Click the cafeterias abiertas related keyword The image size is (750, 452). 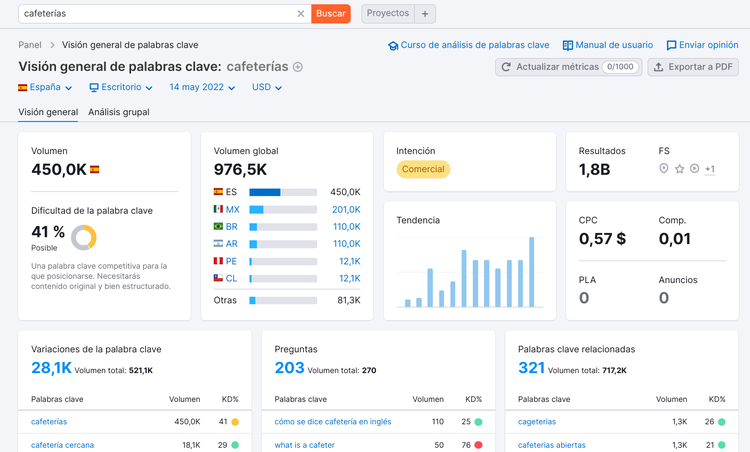click(x=551, y=445)
